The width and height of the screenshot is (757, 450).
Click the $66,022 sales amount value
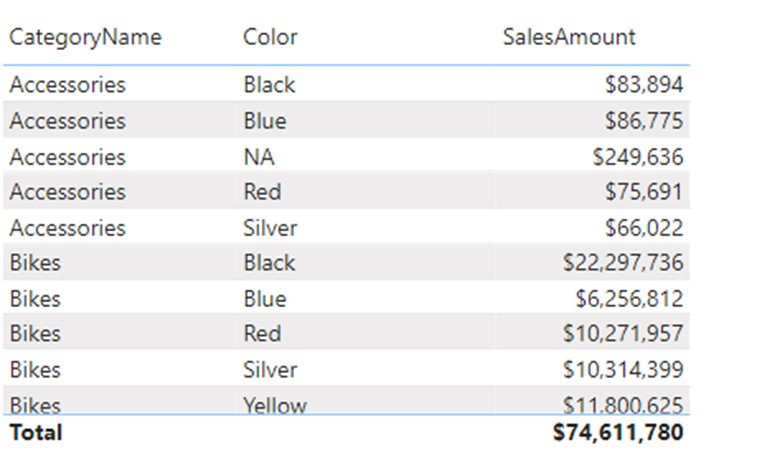(644, 228)
